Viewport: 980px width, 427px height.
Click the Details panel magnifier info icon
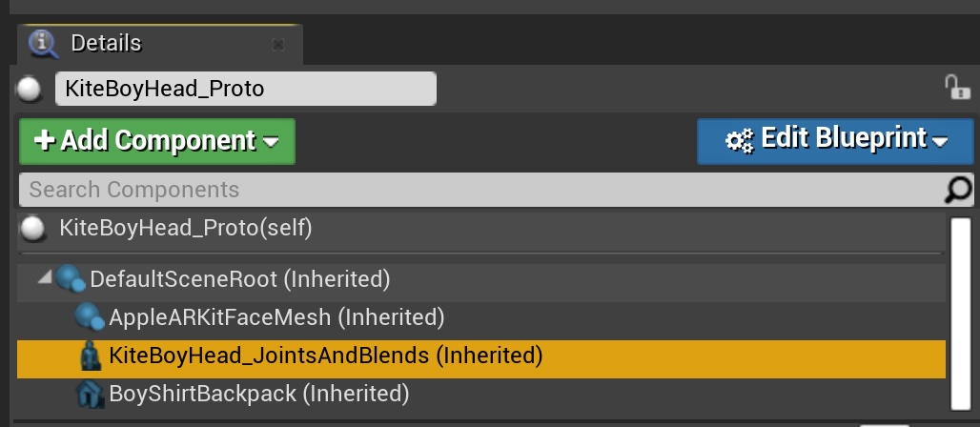tap(43, 44)
